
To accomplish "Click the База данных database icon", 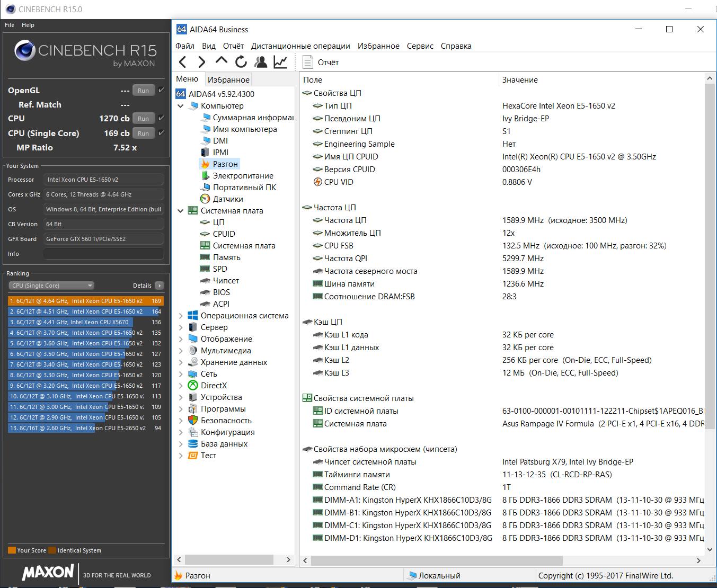I will pos(193,444).
